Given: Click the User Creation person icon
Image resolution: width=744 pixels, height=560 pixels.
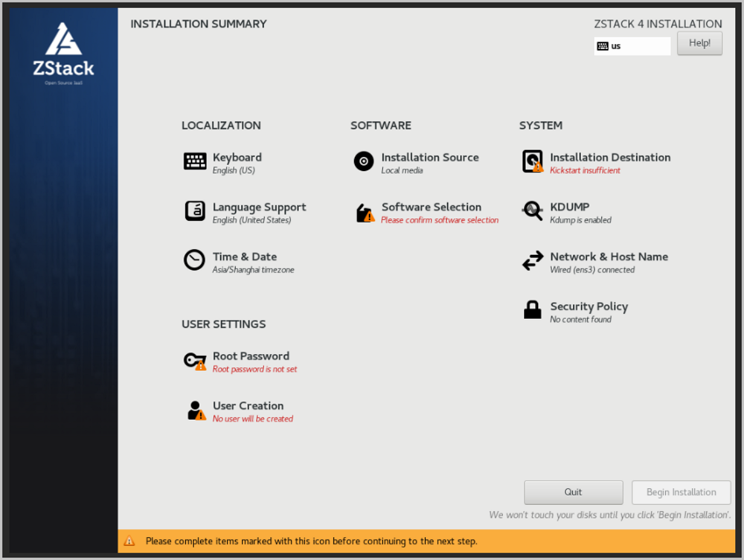Looking at the screenshot, I should point(196,411).
